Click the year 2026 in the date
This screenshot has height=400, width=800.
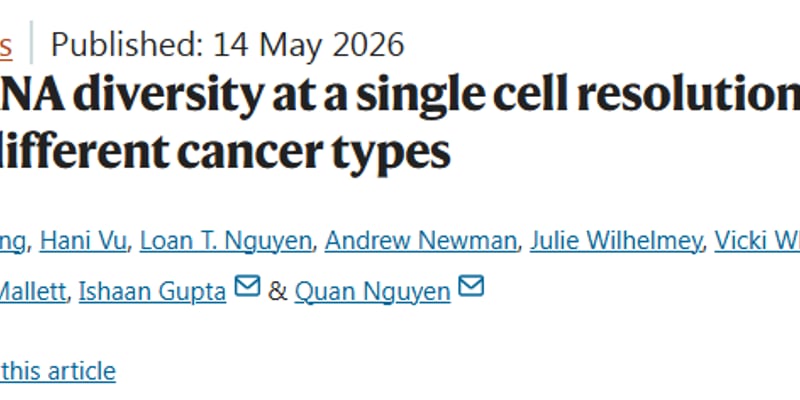[368, 45]
